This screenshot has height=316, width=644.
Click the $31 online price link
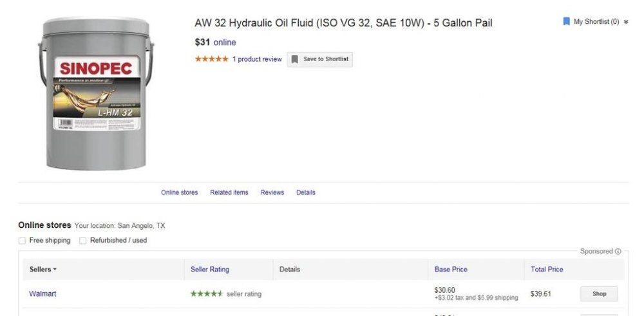(216, 42)
